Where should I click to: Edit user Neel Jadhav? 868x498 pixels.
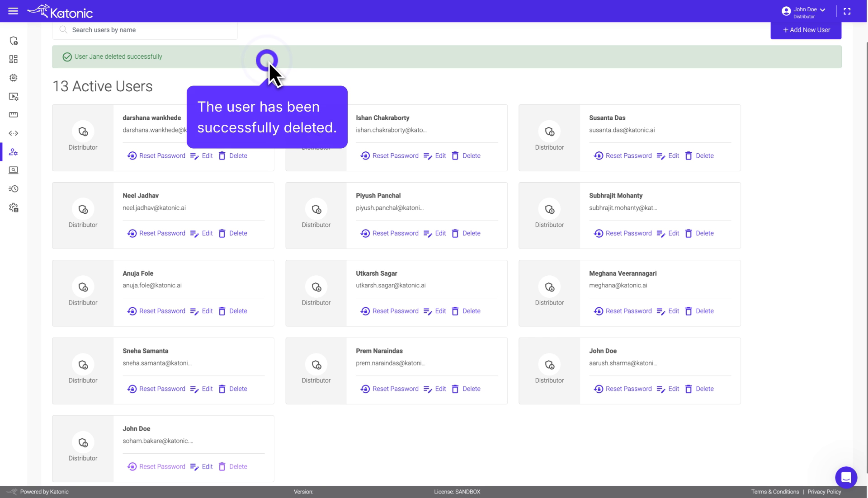(x=207, y=233)
